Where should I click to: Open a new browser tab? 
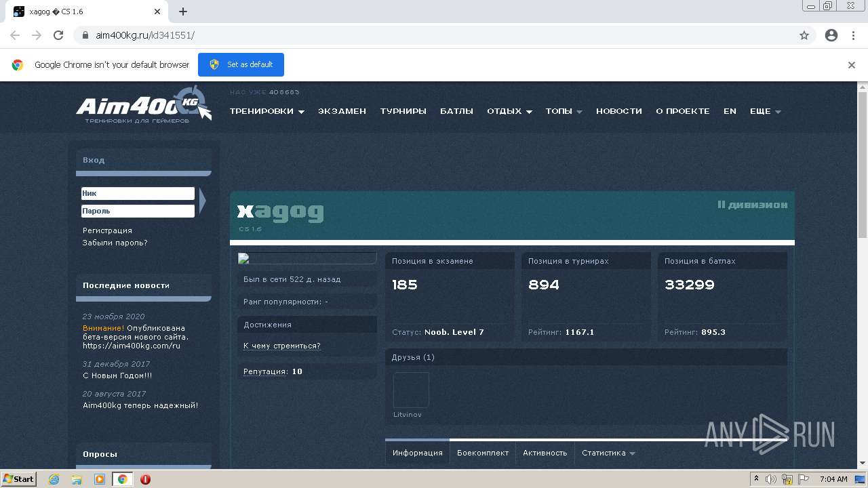[x=183, y=12]
